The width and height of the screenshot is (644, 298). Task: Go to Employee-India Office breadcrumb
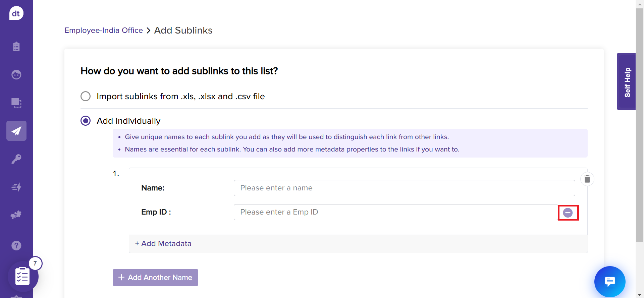point(104,31)
